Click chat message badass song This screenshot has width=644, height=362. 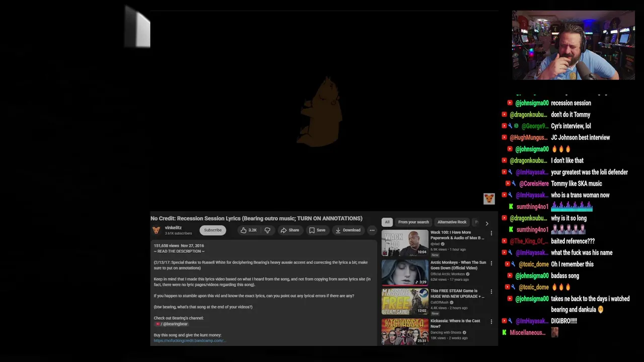[x=565, y=276]
